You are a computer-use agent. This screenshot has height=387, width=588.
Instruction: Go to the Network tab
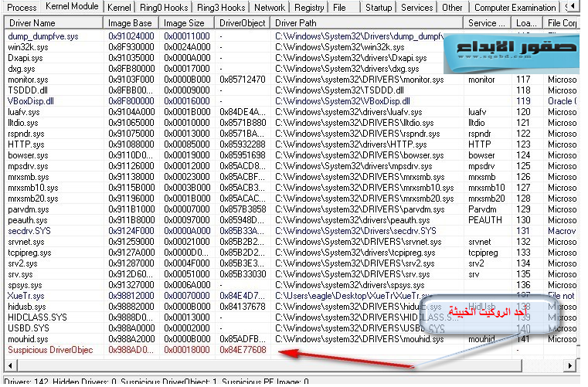269,7
